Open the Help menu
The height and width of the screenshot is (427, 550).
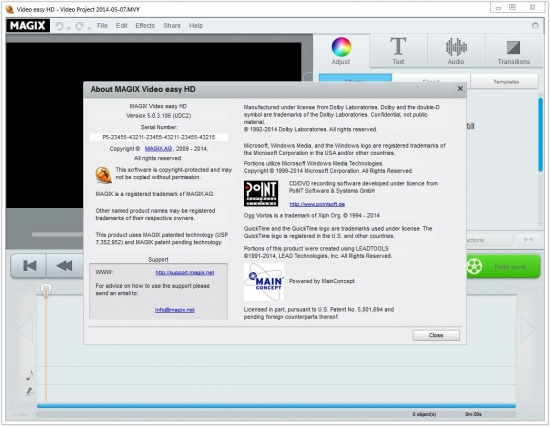click(x=196, y=26)
